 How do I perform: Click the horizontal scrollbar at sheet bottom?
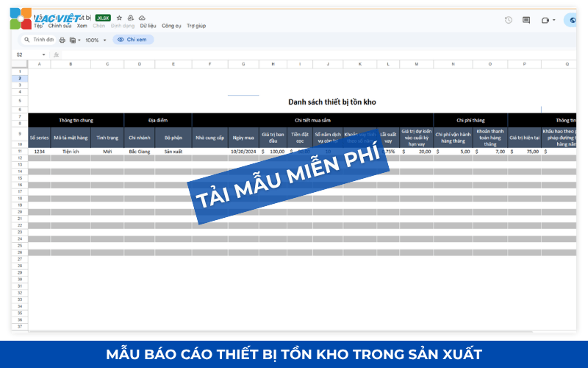tap(281, 332)
